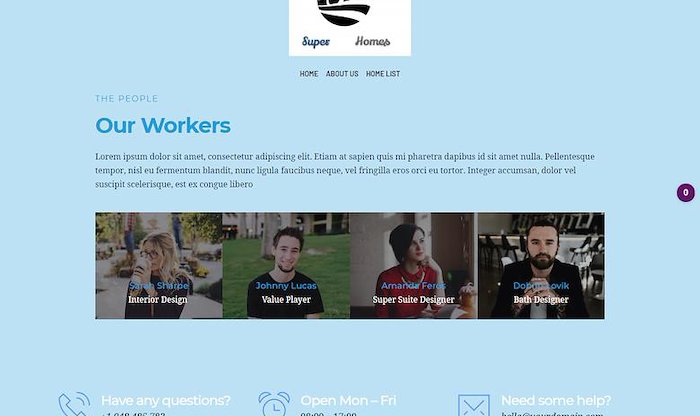This screenshot has height=416, width=700.
Task: Click the Amanda Ferek name link
Action: pos(413,285)
